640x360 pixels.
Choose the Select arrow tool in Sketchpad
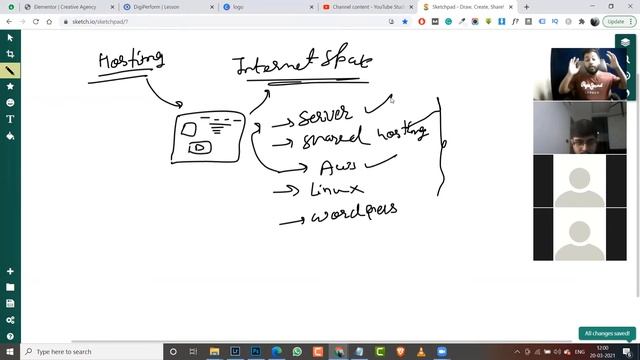click(10, 38)
